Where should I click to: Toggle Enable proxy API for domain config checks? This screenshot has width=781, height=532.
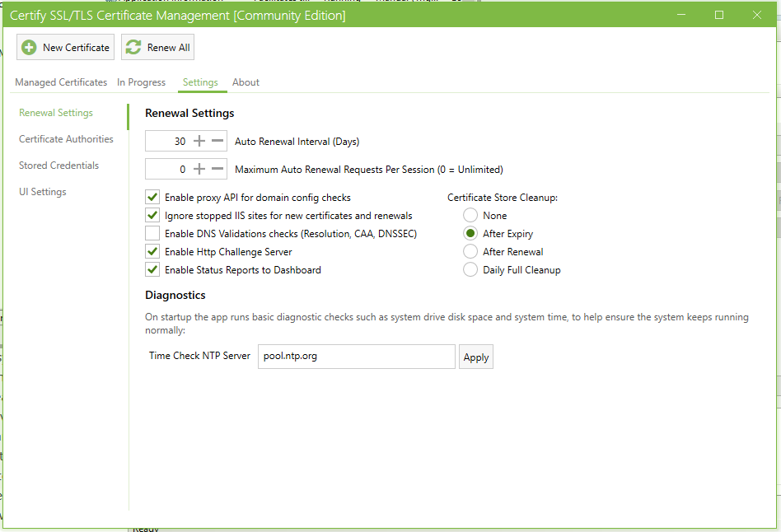click(x=152, y=198)
